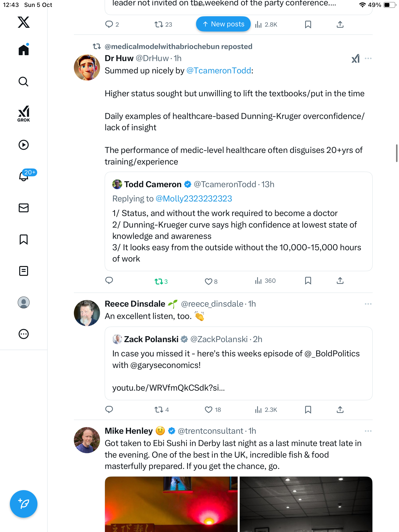The width and height of the screenshot is (399, 532).
Task: Tap the compose new post button
Action: 24,504
